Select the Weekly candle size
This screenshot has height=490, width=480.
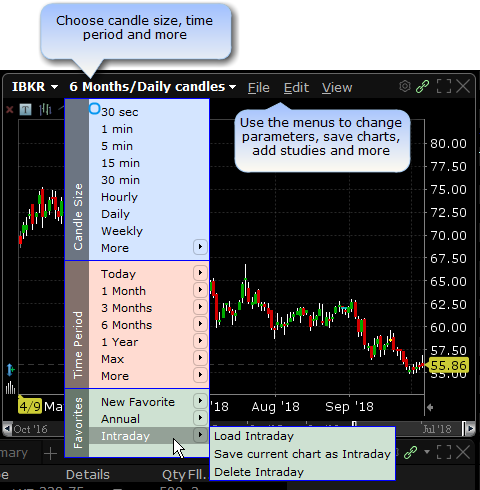pyautogui.click(x=122, y=231)
